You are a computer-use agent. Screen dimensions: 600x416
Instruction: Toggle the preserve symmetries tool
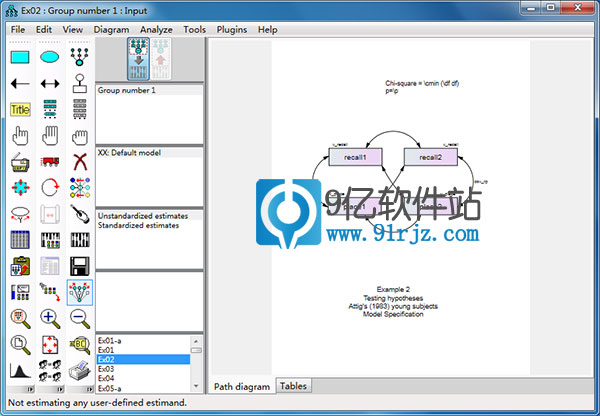pos(80,292)
